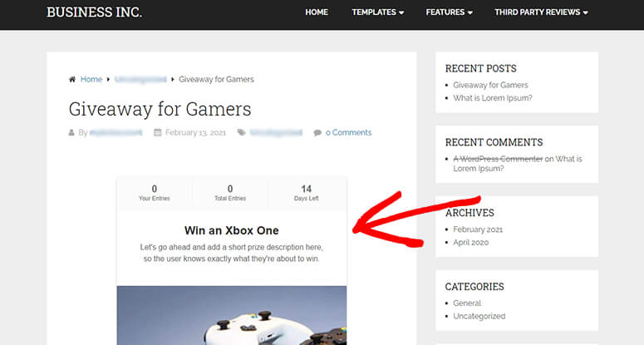Open the blurred author name link

pos(116,133)
